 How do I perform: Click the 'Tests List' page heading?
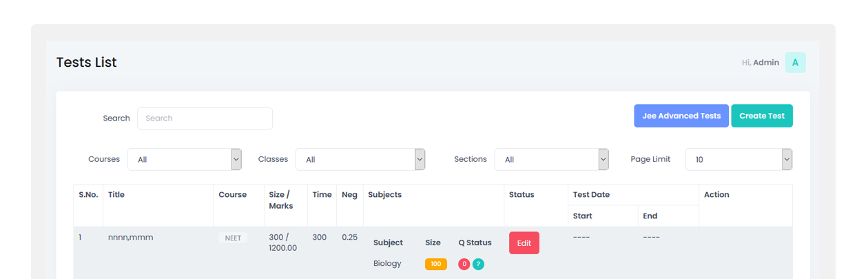86,63
